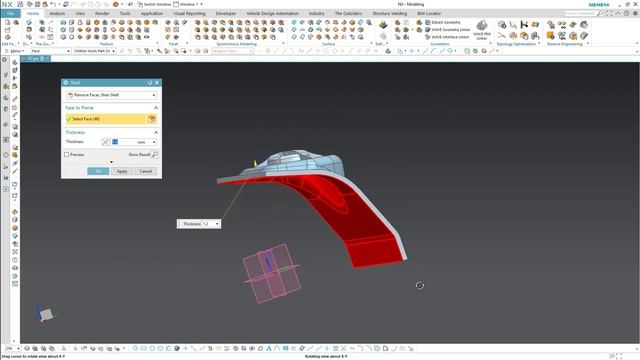Open the Visual Reporting tab
The image size is (640, 360).
pos(189,13)
